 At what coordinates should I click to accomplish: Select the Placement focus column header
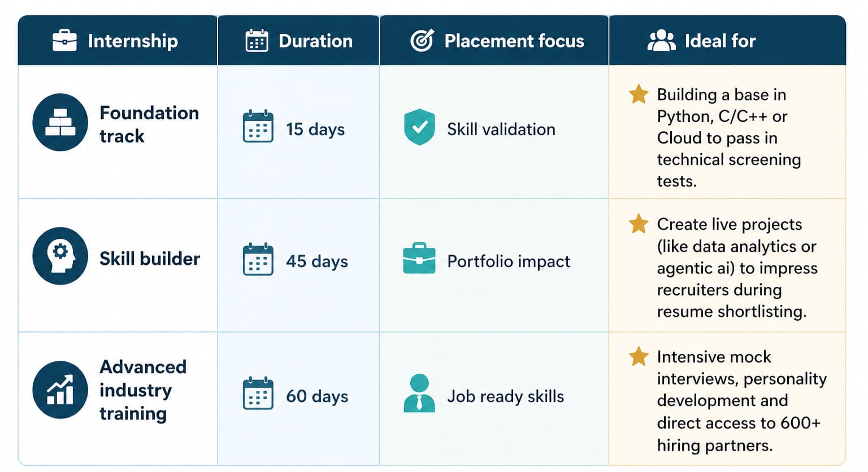tap(514, 41)
